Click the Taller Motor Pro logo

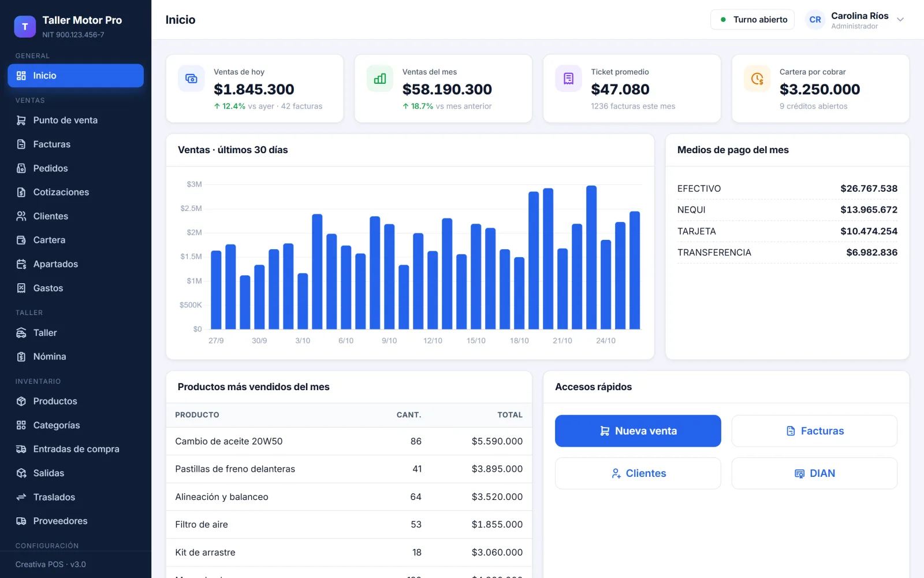25,26
